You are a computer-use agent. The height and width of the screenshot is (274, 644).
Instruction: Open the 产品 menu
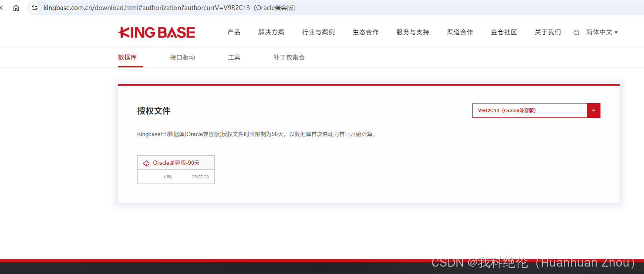(x=234, y=32)
